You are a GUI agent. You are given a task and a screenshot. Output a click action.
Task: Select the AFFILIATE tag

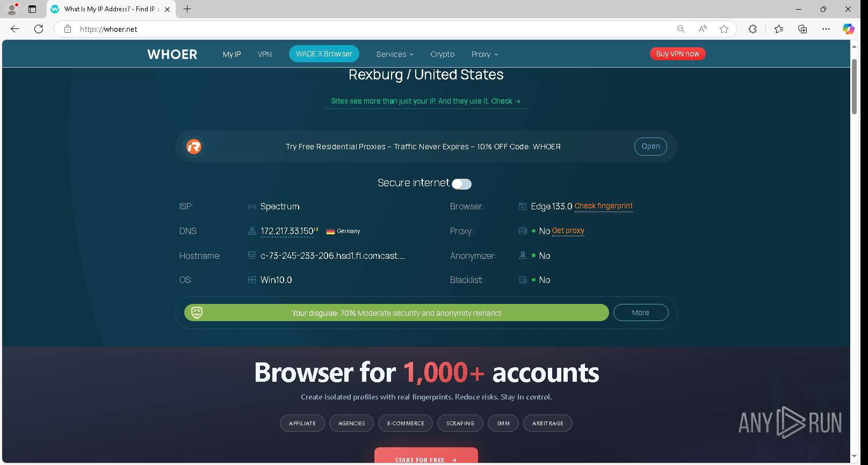coord(302,423)
